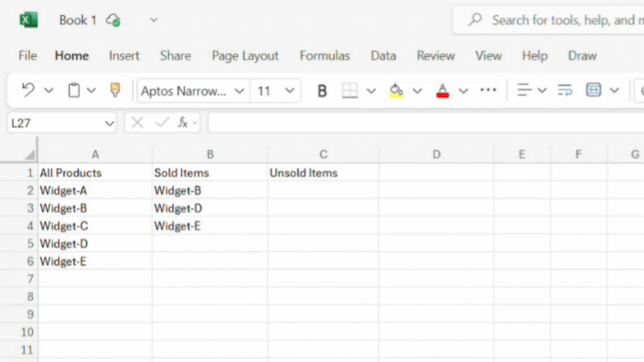Click the Book 1 workbook title

pyautogui.click(x=78, y=20)
